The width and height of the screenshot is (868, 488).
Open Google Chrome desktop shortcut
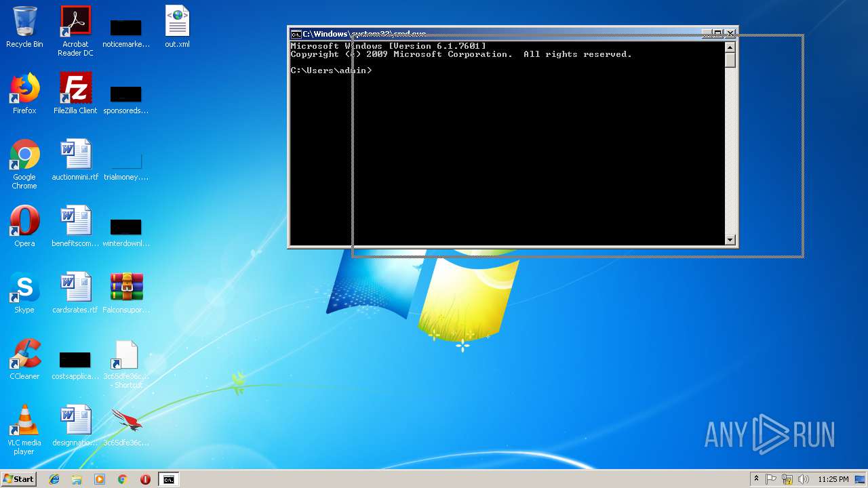click(24, 164)
